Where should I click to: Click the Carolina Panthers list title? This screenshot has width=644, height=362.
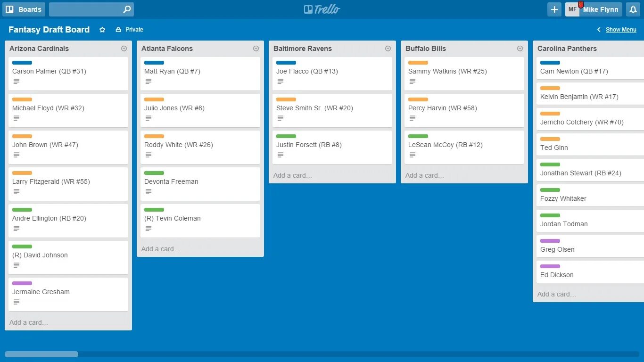click(x=567, y=49)
